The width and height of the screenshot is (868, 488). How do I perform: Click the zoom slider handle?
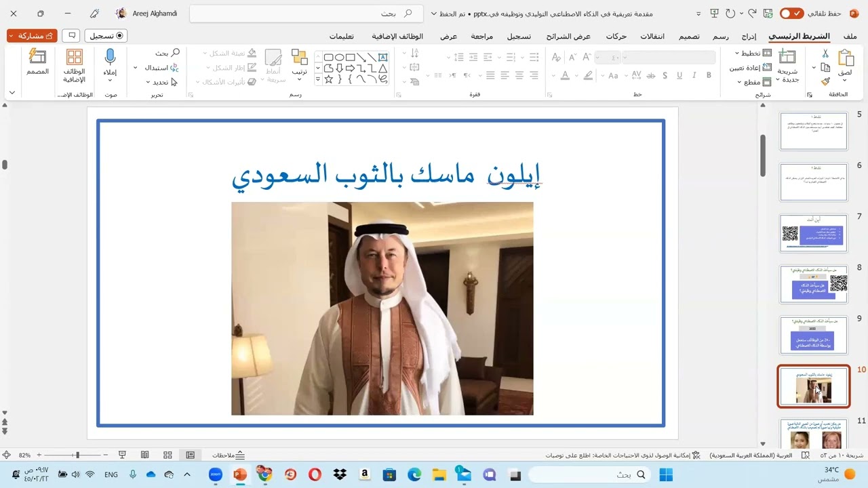click(x=78, y=455)
